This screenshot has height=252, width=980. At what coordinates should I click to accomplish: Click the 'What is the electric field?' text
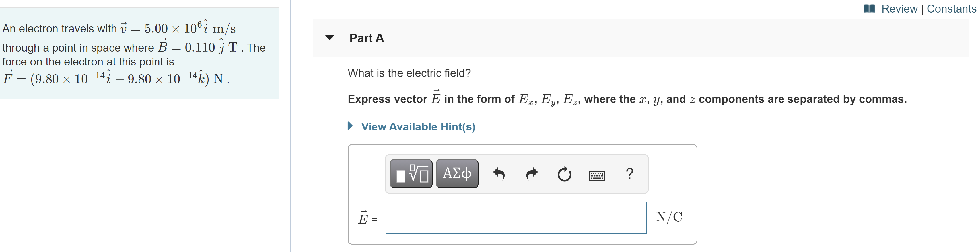(x=409, y=73)
